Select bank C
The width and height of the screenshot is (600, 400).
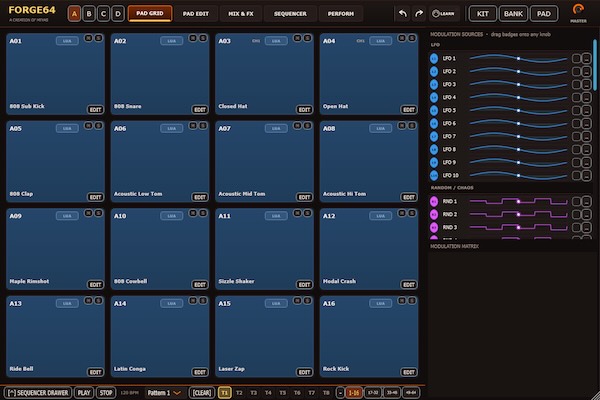click(103, 14)
